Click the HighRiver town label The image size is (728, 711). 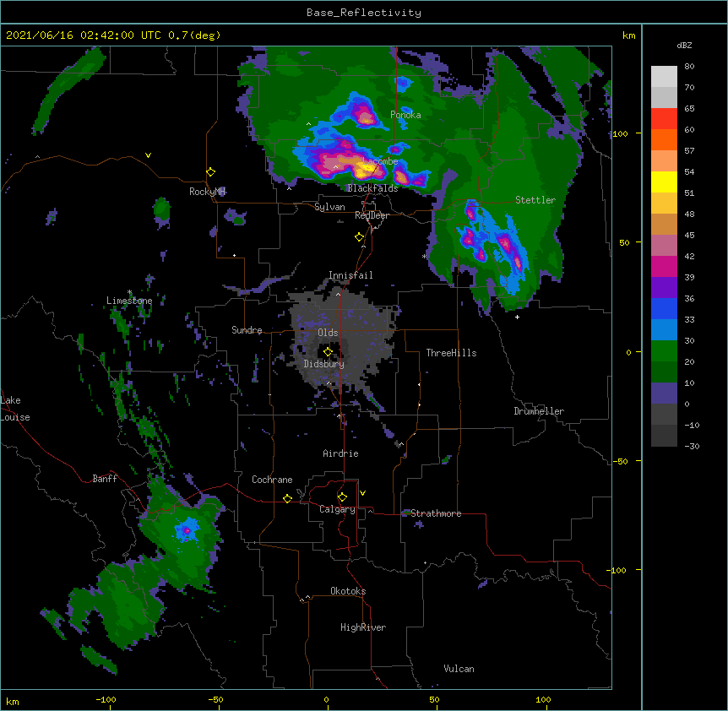[x=363, y=627]
